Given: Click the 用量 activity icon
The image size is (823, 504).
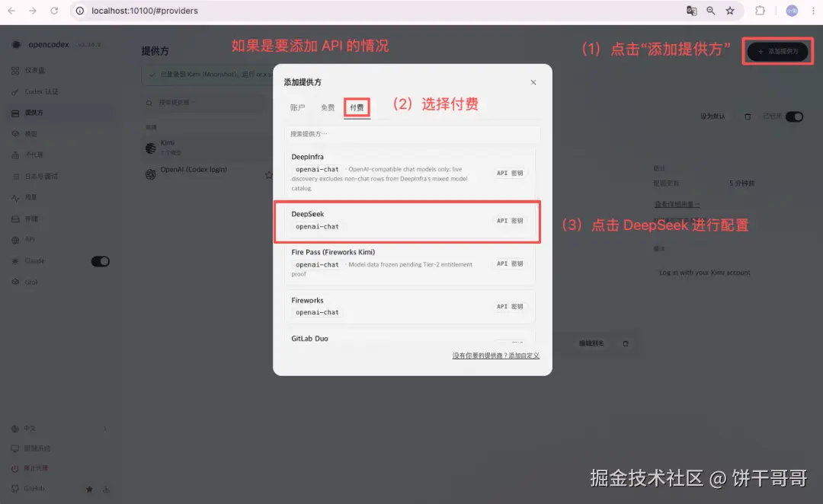Looking at the screenshot, I should [x=15, y=198].
